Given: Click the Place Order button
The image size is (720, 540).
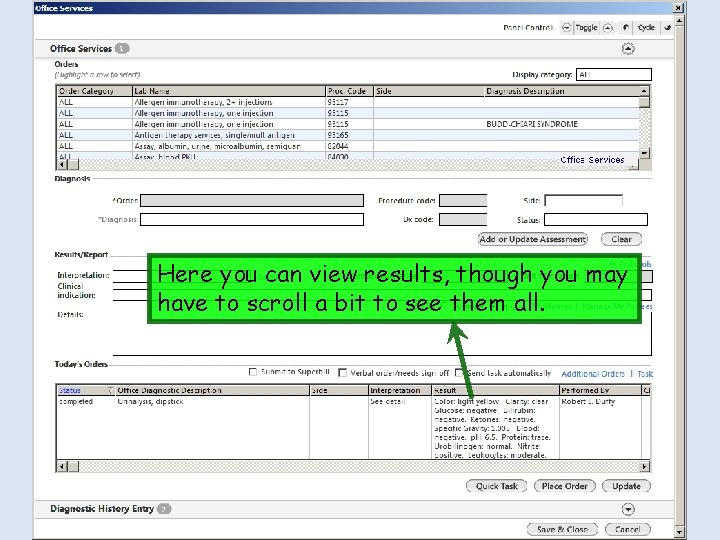Looking at the screenshot, I should (x=565, y=486).
